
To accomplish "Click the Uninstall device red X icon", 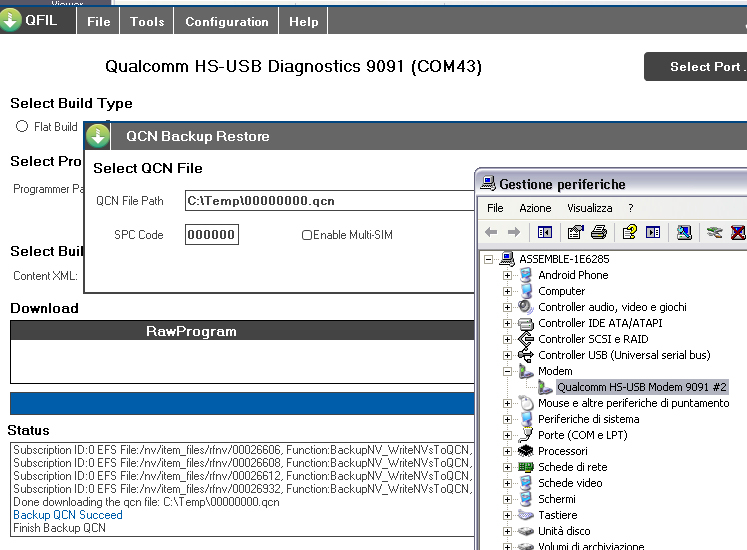I will click(738, 232).
